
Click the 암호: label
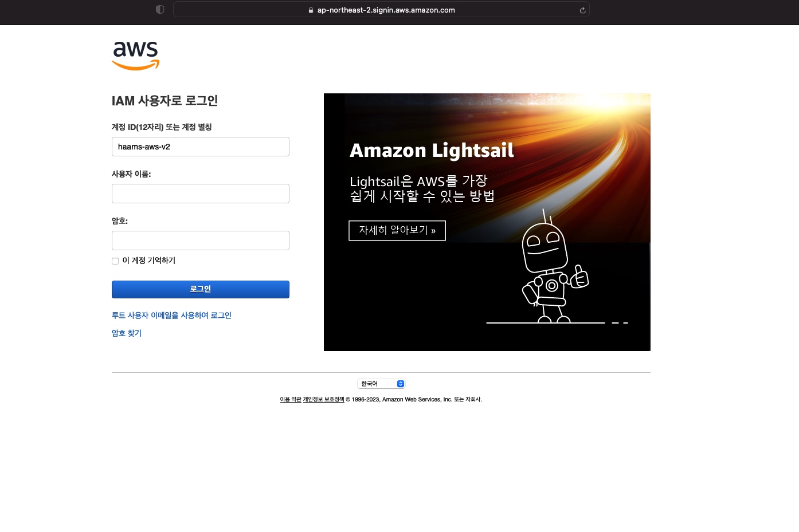[120, 221]
